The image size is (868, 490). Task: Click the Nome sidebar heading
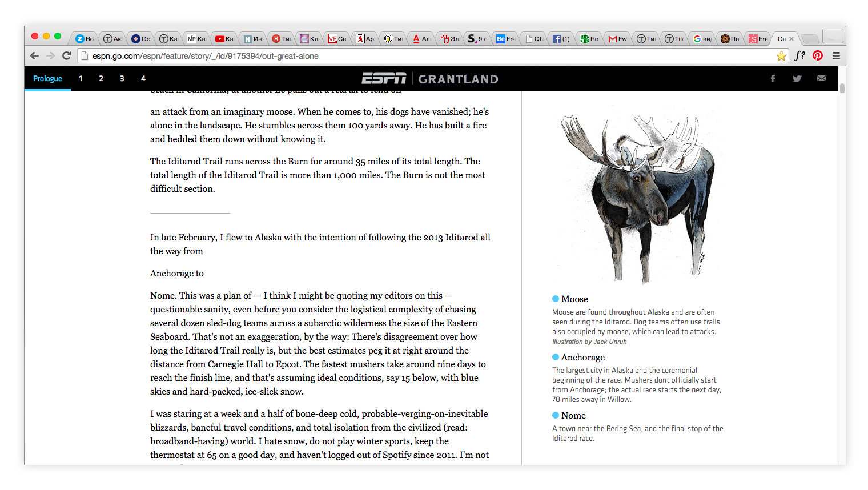pos(573,415)
